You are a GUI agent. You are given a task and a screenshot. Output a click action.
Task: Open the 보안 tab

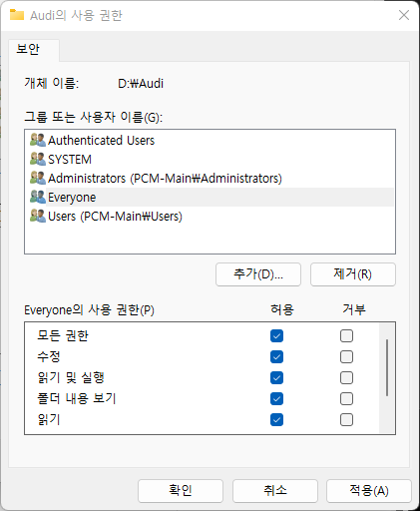tap(28, 49)
